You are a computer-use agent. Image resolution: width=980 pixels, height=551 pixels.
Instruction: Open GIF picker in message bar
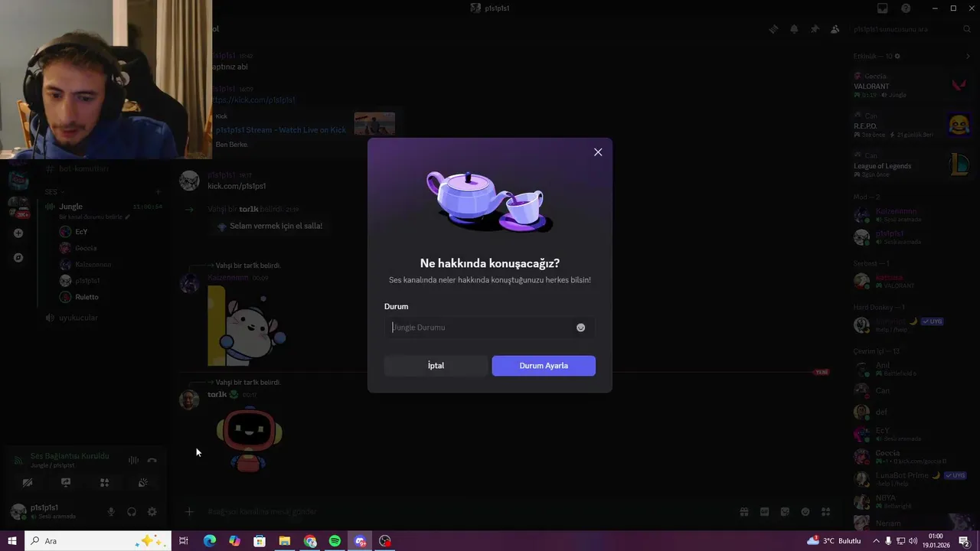(764, 511)
